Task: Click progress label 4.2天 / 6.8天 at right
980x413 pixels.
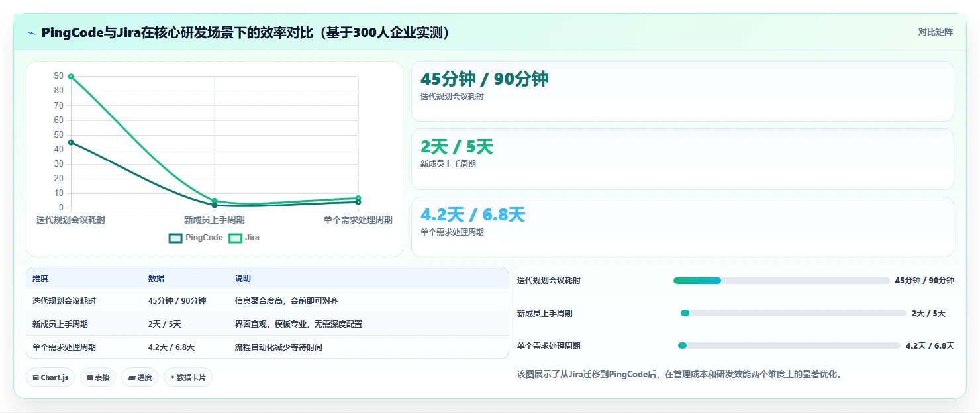Action: (x=930, y=346)
